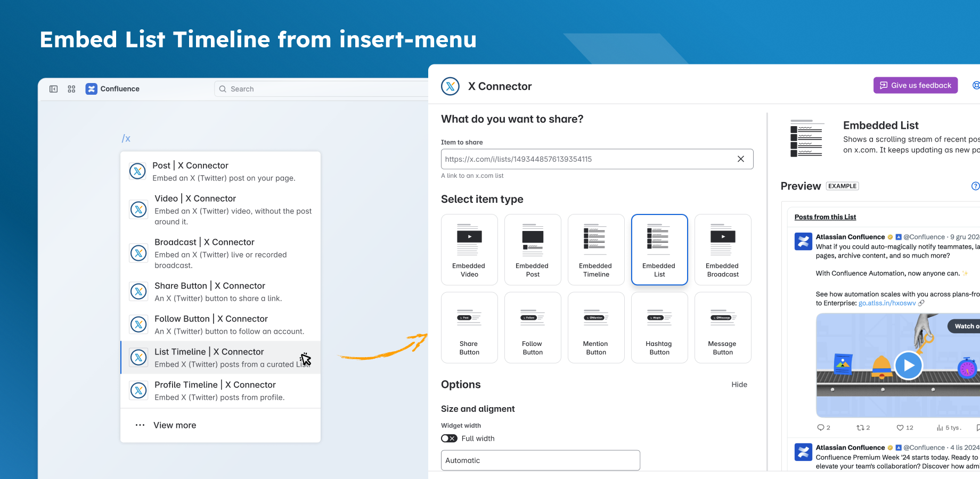This screenshot has height=479, width=980.
Task: Click the reply icon under first post
Action: pos(821,427)
